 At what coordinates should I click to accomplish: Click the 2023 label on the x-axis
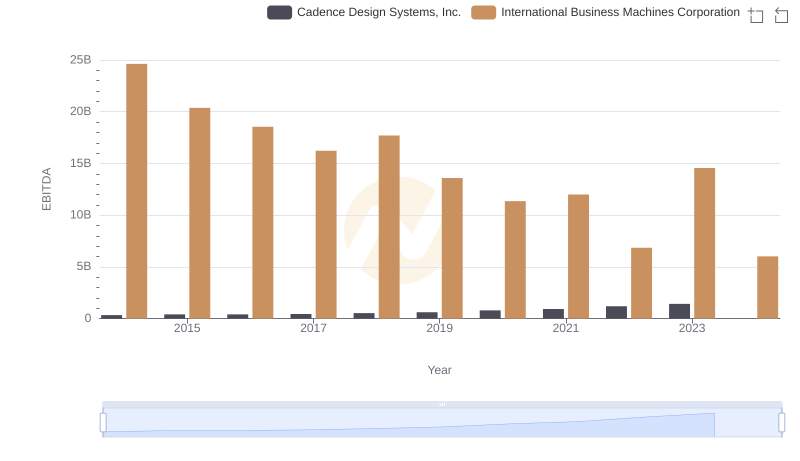(692, 328)
